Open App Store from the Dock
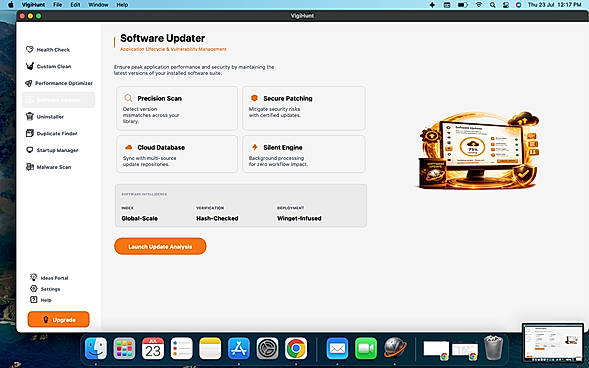The height and width of the screenshot is (368, 589). click(239, 348)
